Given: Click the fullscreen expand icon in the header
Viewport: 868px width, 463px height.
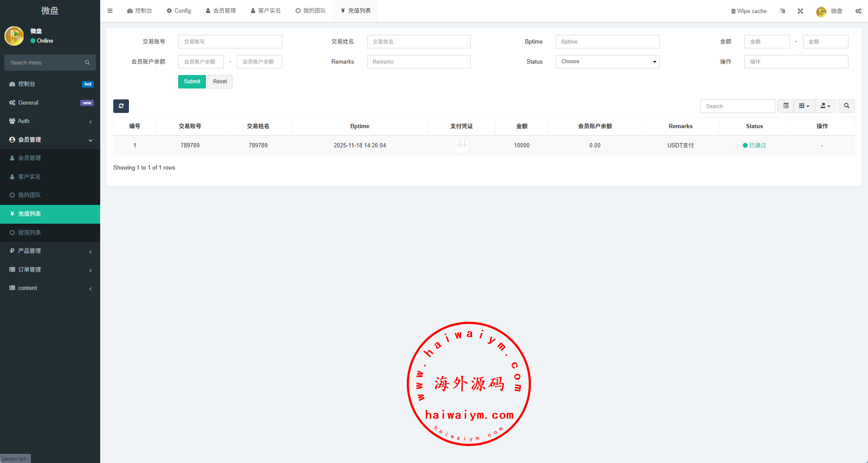Looking at the screenshot, I should click(x=800, y=11).
